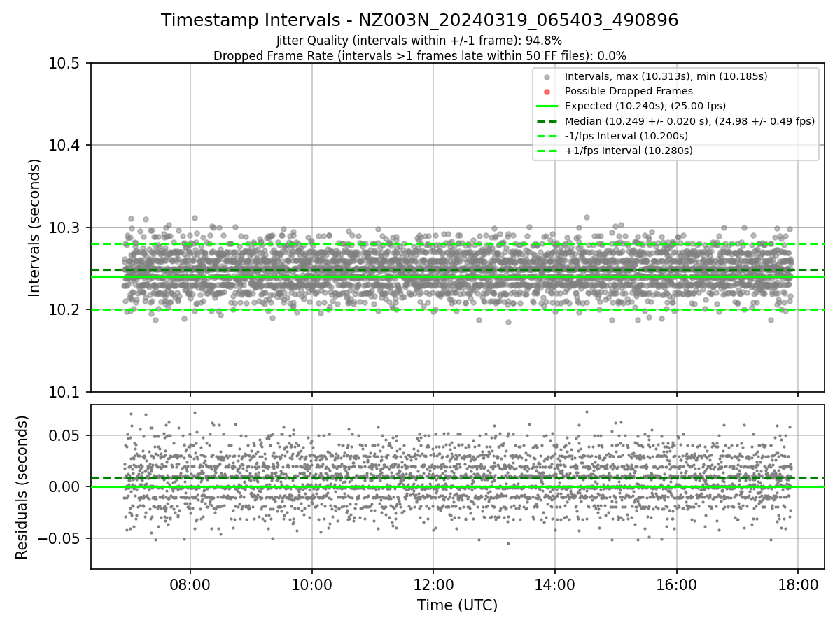Click the red dot marker for 'Possible Dropped Frames'
This screenshot has height=630, width=840.
click(547, 92)
